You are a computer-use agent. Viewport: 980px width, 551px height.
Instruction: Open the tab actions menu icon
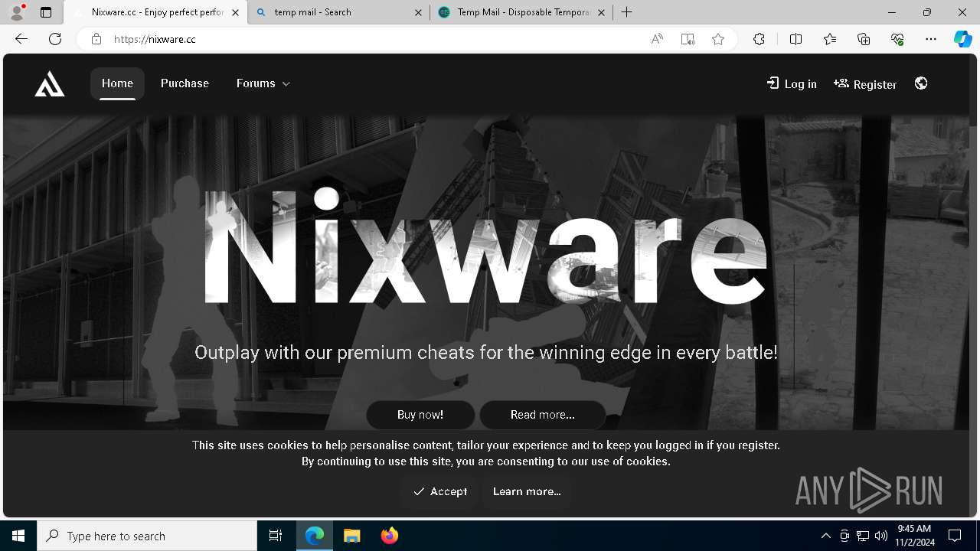[x=46, y=12]
